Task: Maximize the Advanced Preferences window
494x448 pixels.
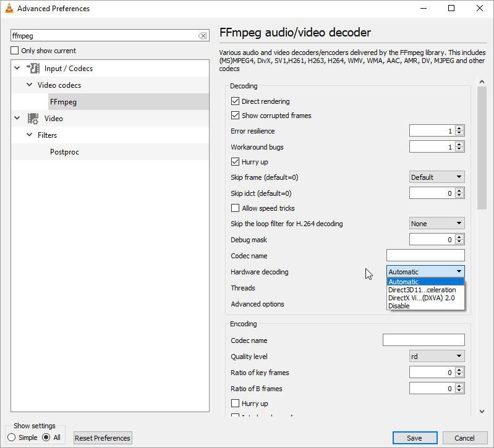Action: [451, 8]
